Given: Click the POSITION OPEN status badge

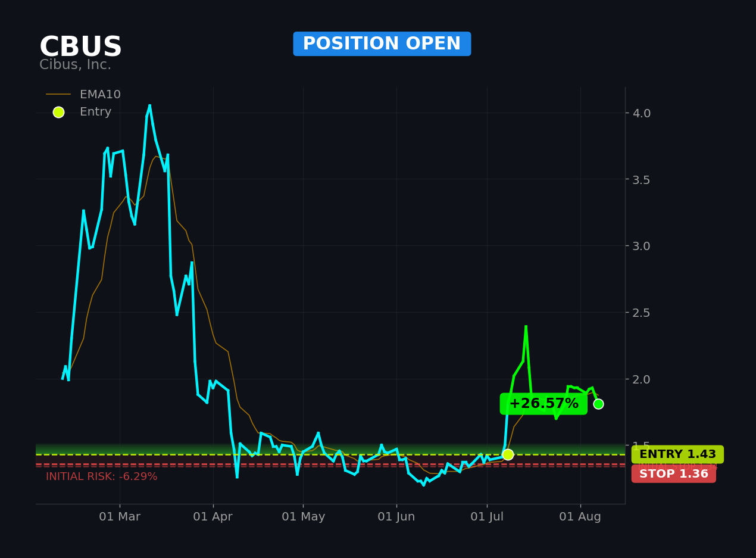Looking at the screenshot, I should click(382, 44).
